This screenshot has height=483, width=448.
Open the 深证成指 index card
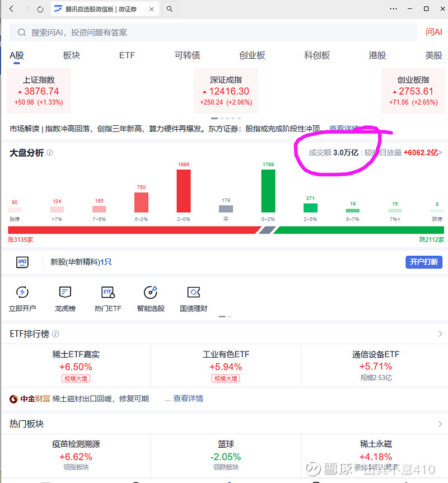226,91
